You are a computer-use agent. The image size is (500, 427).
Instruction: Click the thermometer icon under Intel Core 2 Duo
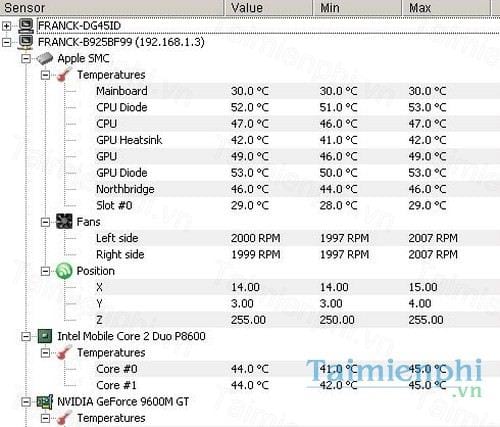(x=64, y=352)
